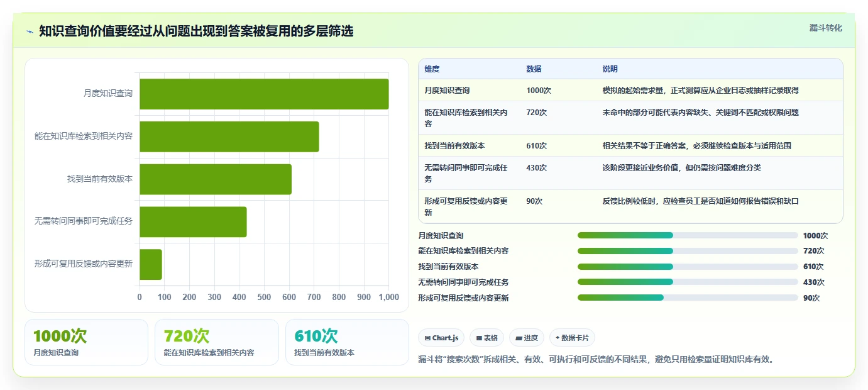This screenshot has width=868, height=390.
Task: Click the x-axis tick 500
Action: [264, 297]
